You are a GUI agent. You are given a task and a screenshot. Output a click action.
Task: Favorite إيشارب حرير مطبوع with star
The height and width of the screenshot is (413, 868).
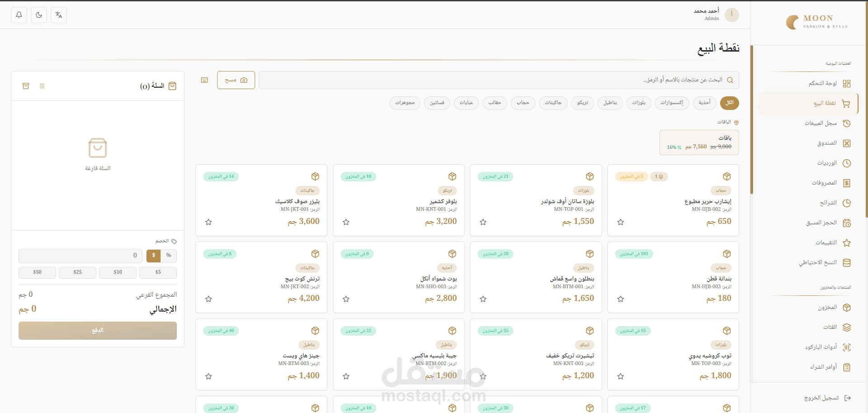[x=621, y=222]
